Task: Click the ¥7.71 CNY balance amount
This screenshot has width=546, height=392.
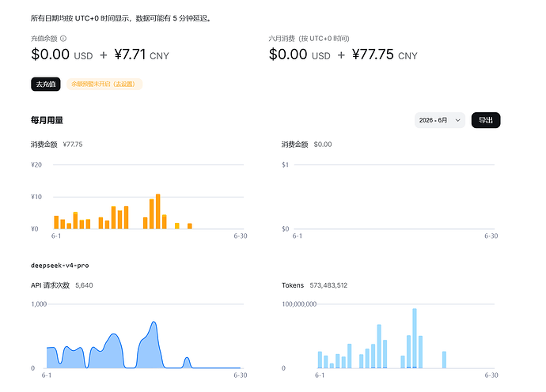Action: click(142, 55)
